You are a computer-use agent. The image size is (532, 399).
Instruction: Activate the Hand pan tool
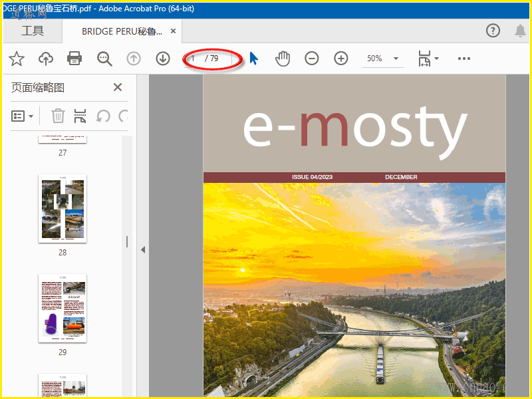coord(283,59)
